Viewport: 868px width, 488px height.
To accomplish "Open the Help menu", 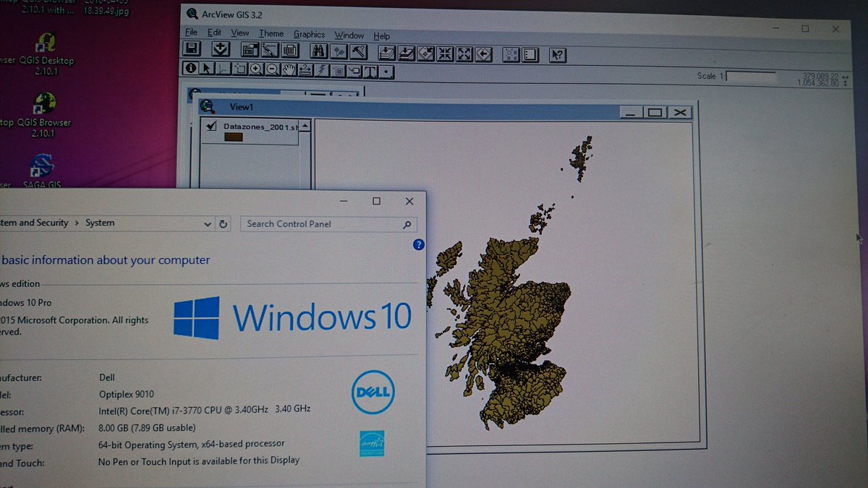I will point(382,35).
